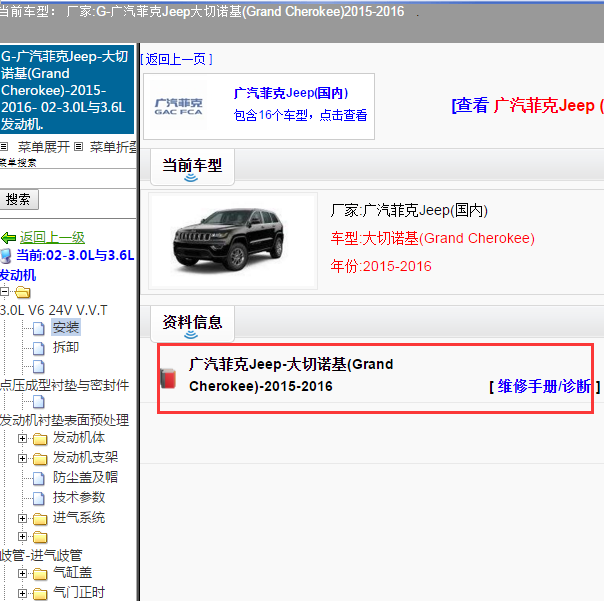Click the 返回上一页 link
This screenshot has width=604, height=601.
click(176, 59)
